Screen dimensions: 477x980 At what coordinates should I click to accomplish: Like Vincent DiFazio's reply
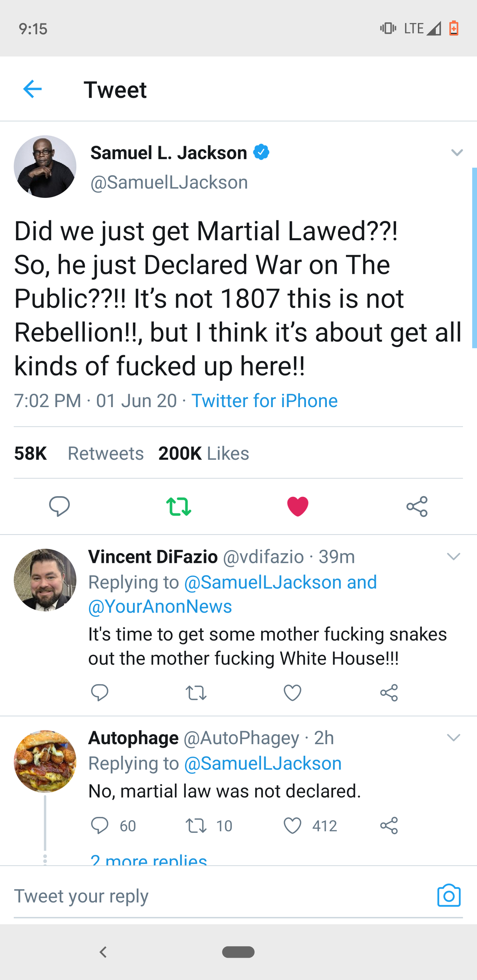(293, 693)
